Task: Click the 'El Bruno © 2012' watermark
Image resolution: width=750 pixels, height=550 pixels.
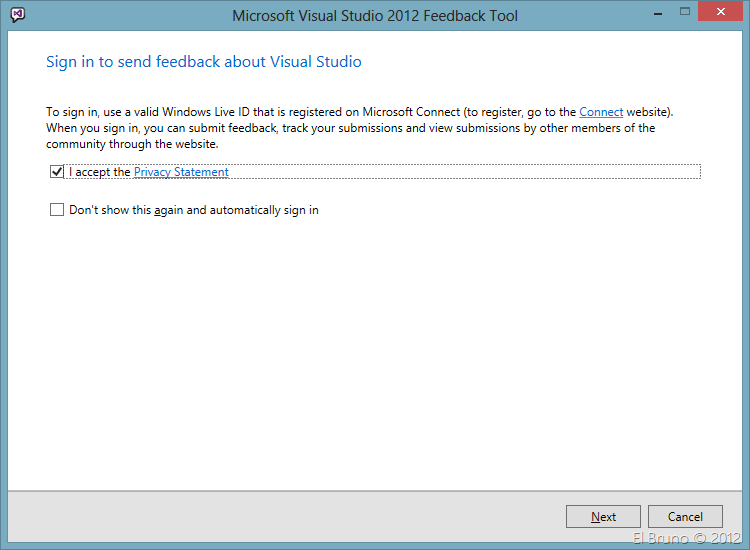Action: tap(687, 538)
